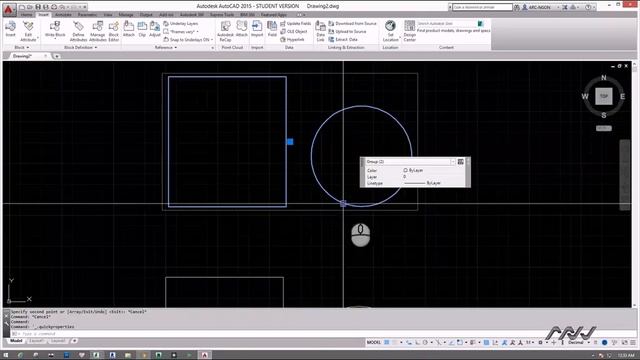Open the Data Link manager
The width and height of the screenshot is (640, 360).
tap(320, 31)
